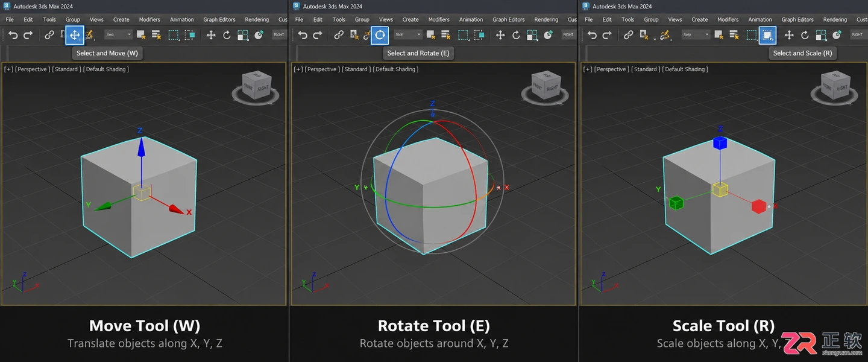Open Views menu in Scale Tool panel

675,19
